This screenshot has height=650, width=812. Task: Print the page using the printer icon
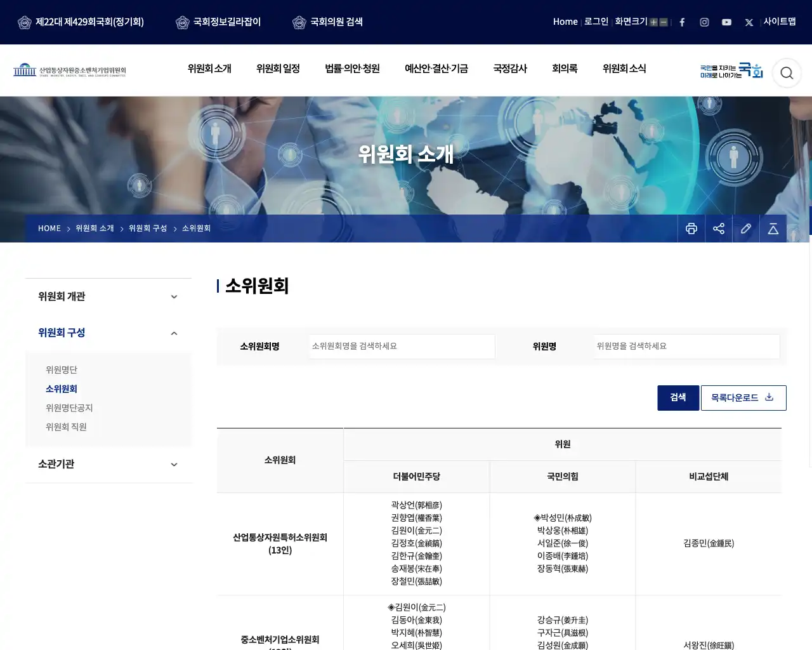(691, 229)
